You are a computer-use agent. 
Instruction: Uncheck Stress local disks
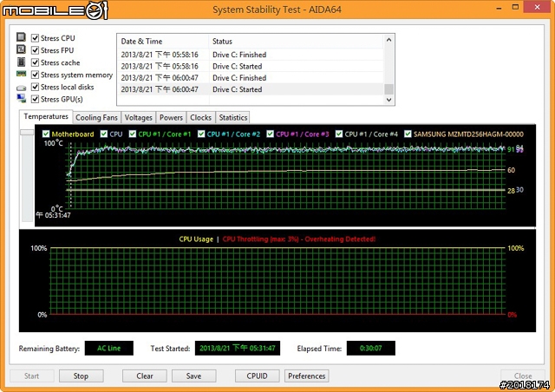click(35, 87)
